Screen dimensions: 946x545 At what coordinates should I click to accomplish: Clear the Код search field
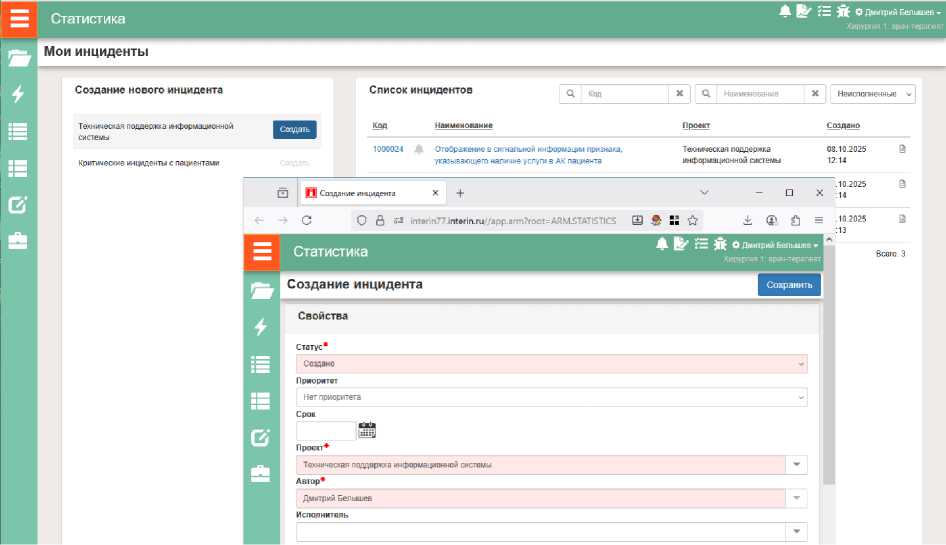(679, 94)
